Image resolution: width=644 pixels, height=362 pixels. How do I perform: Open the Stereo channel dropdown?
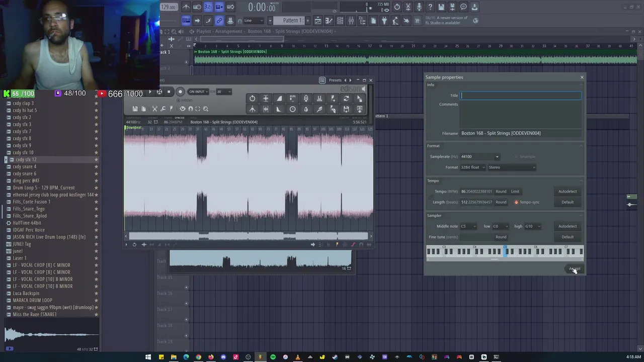pyautogui.click(x=511, y=167)
